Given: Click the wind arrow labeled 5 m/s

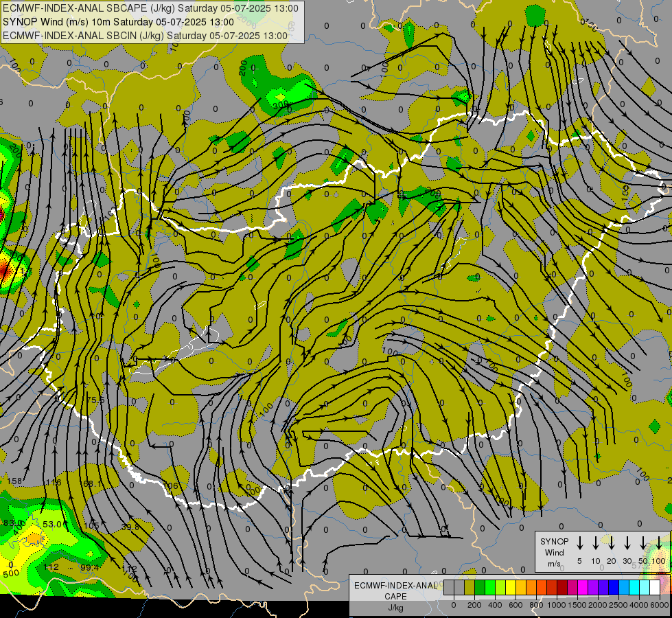Looking at the screenshot, I should pyautogui.click(x=579, y=543).
